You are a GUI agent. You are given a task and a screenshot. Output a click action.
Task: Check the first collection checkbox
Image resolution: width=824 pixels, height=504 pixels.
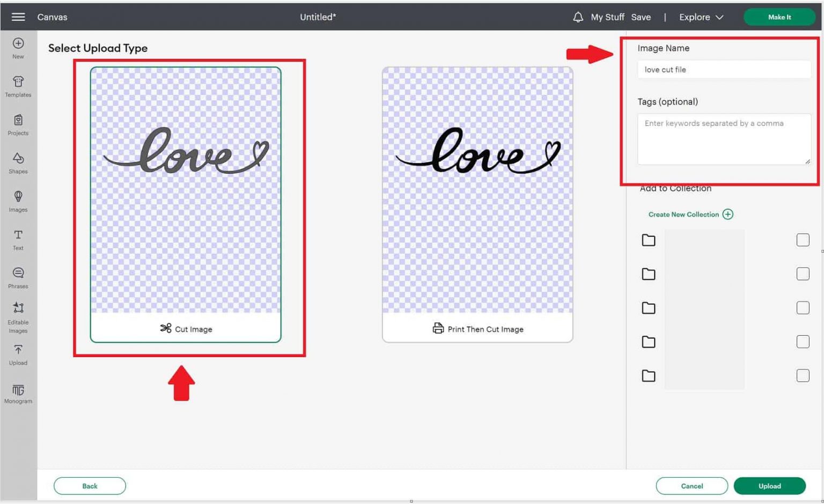point(803,240)
